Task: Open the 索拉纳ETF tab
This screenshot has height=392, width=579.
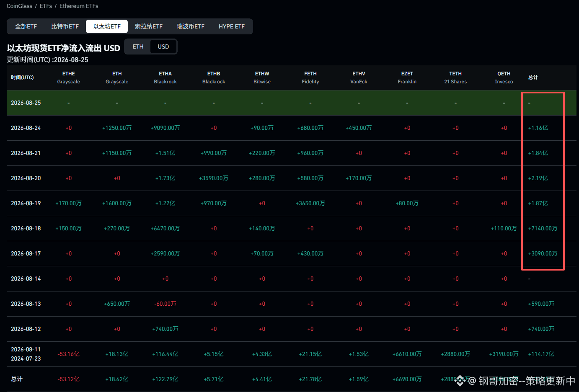Action: pos(149,26)
